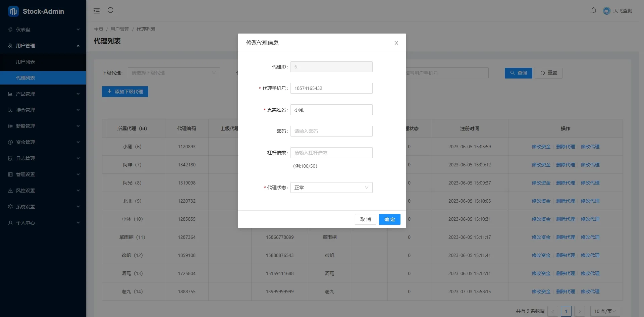Toggle sidebar collapse menu icon
This screenshot has width=644, height=317.
[x=97, y=11]
